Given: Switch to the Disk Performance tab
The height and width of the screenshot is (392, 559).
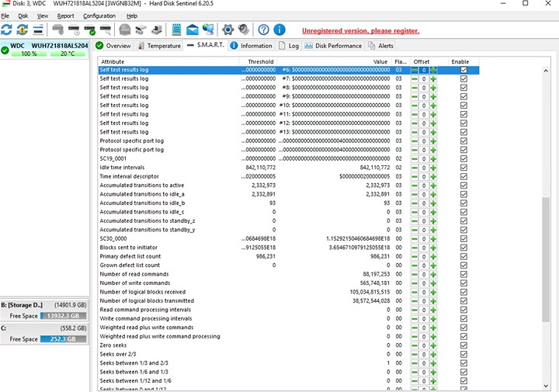Looking at the screenshot, I should click(x=333, y=46).
